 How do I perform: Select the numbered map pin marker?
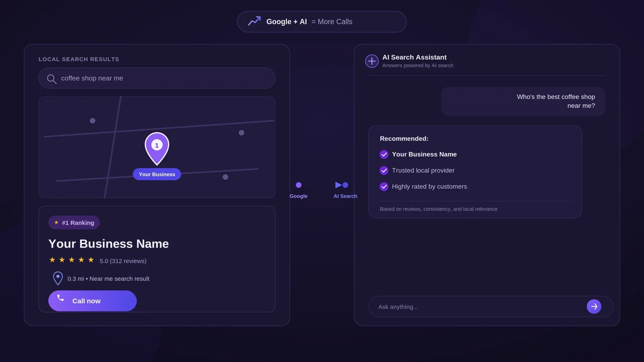pos(157,148)
